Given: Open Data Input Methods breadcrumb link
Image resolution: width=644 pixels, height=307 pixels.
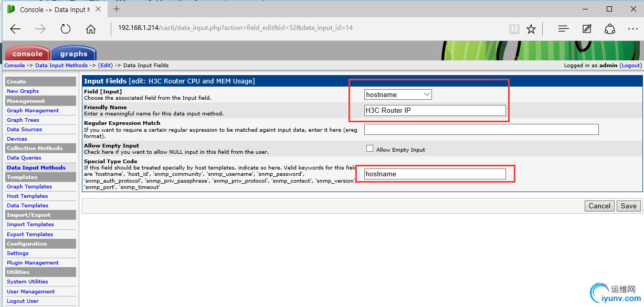Looking at the screenshot, I should 61,65.
